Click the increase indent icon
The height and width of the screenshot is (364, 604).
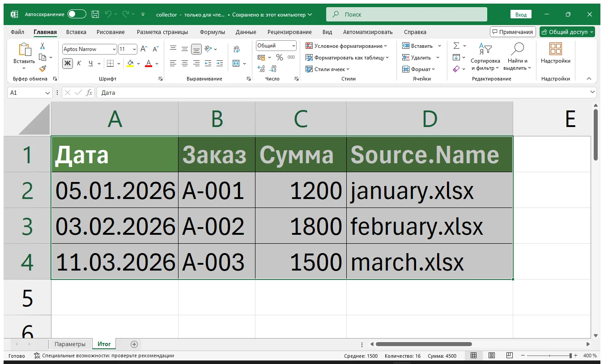[219, 63]
